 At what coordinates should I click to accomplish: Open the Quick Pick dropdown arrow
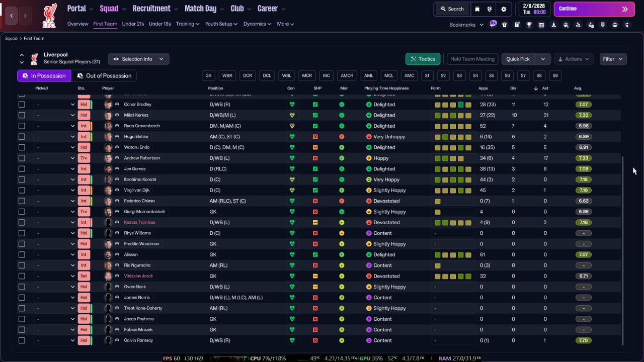pyautogui.click(x=543, y=59)
